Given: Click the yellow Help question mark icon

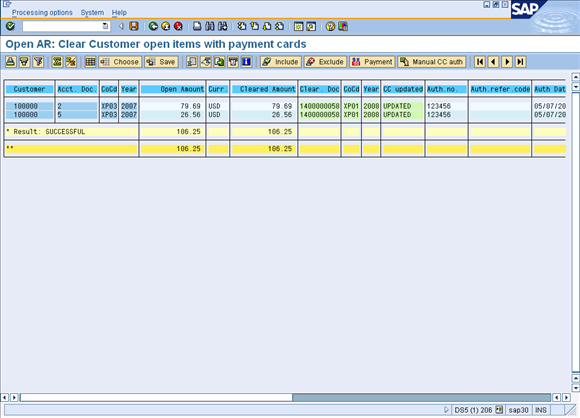Looking at the screenshot, I should click(330, 26).
